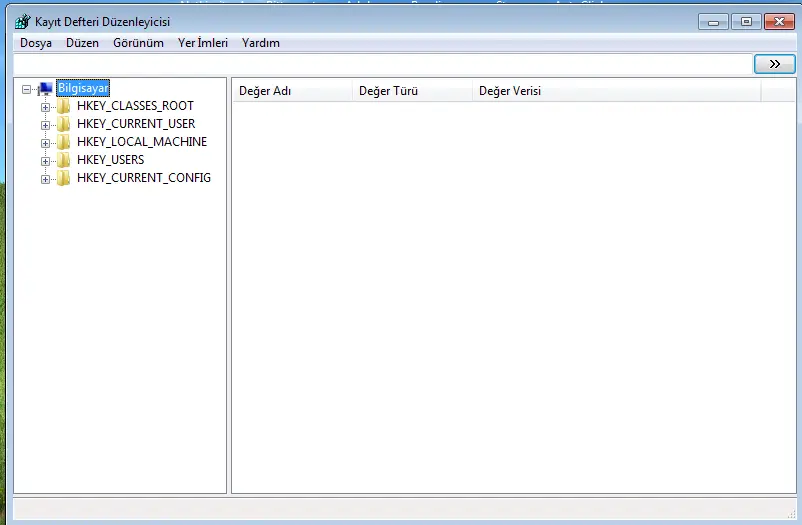Click the window resize grip corner
Image resolution: width=802 pixels, height=525 pixels.
coord(792,514)
